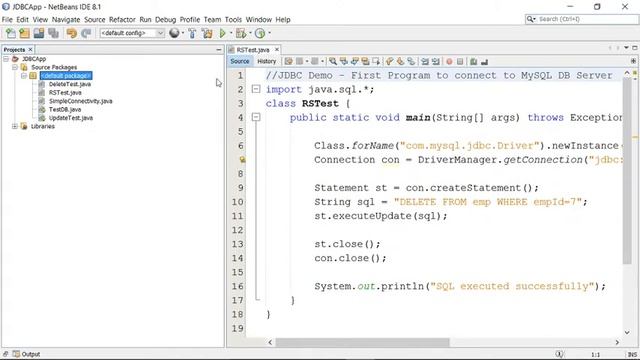Click red Start Macro Recording icon
Viewport: 640px width, 360px height.
449,61
